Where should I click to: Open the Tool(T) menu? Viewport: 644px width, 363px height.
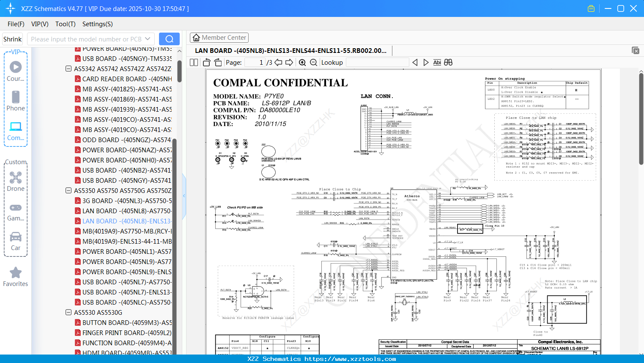tap(65, 24)
